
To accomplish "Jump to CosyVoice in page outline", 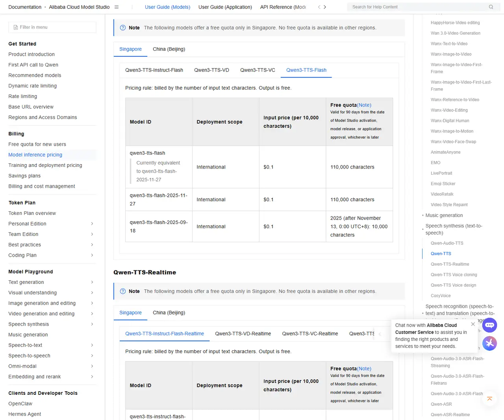I will (441, 296).
